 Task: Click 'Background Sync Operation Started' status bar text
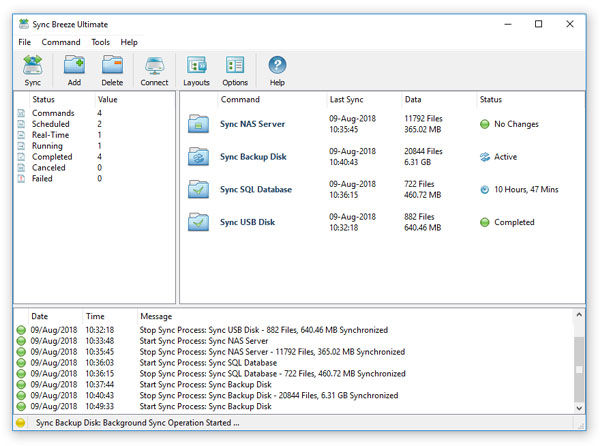[x=171, y=423]
